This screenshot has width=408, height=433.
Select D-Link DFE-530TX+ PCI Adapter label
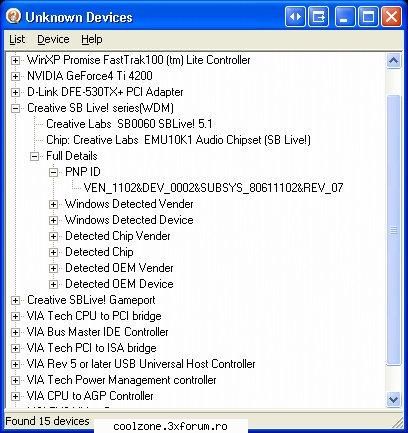(105, 92)
